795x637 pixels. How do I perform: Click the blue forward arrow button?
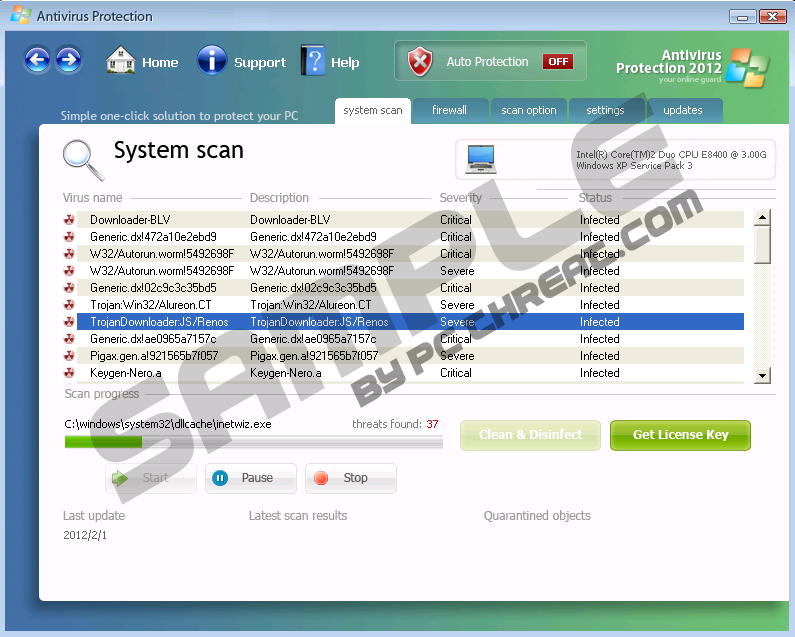[69, 61]
